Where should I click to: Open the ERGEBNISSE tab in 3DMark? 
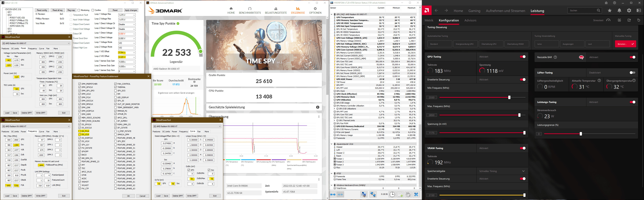click(x=298, y=11)
